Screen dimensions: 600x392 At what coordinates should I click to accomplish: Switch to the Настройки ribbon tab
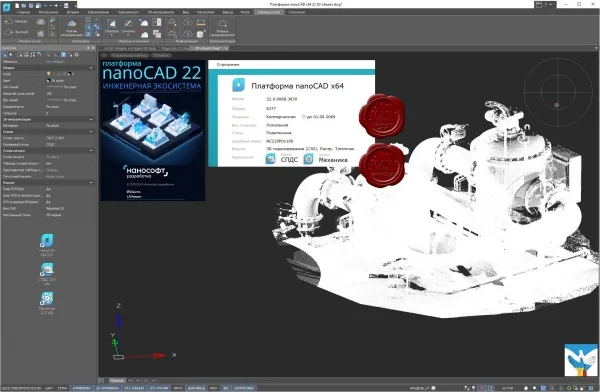pos(205,12)
